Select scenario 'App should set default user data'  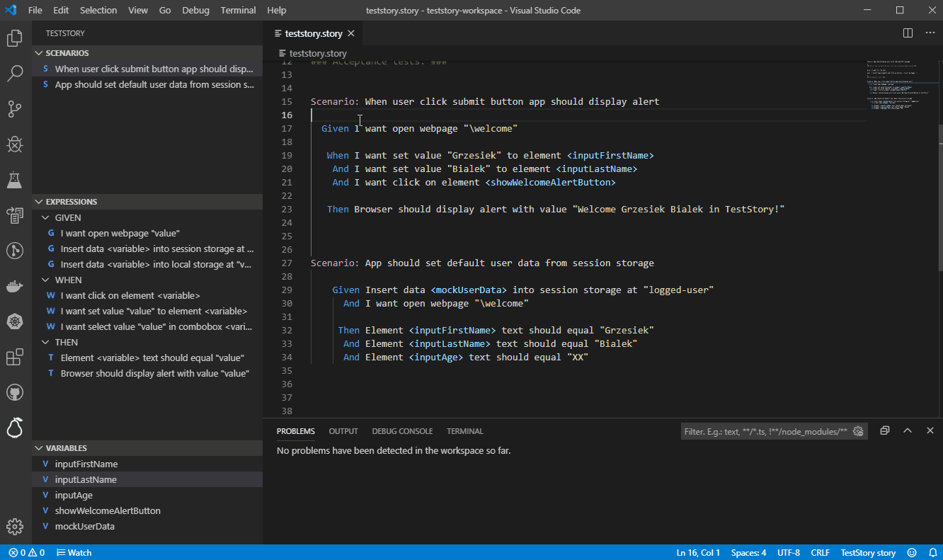(x=147, y=85)
